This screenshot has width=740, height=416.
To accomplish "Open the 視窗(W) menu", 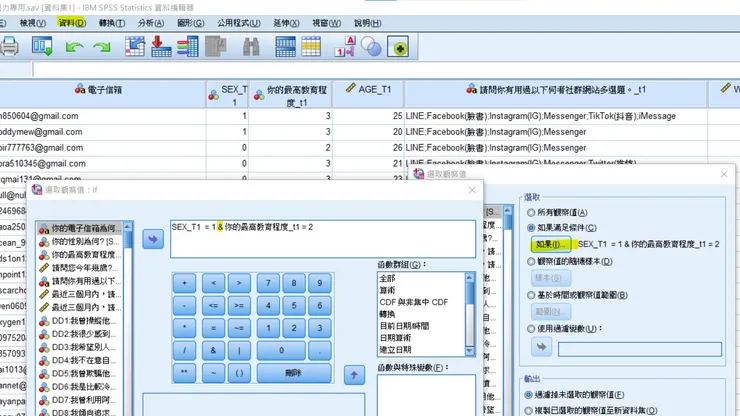I will 327,23.
